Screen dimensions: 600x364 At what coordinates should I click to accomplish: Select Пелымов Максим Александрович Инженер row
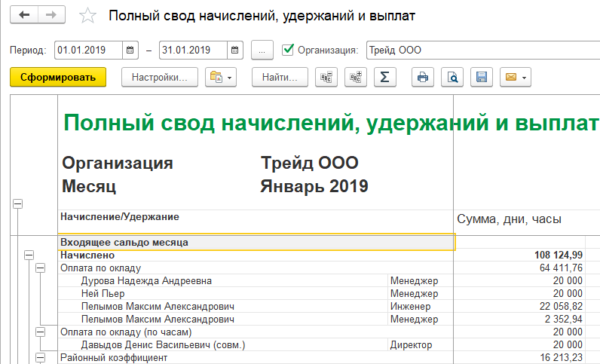(158, 307)
